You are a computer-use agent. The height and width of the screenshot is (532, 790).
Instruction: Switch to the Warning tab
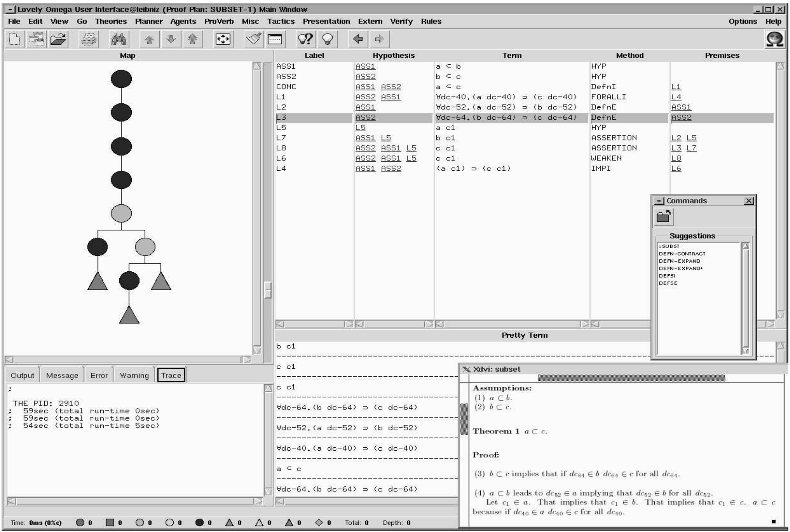point(134,375)
